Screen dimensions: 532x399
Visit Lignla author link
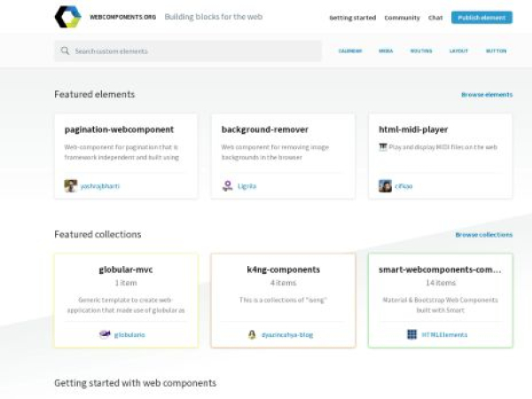[x=247, y=186]
